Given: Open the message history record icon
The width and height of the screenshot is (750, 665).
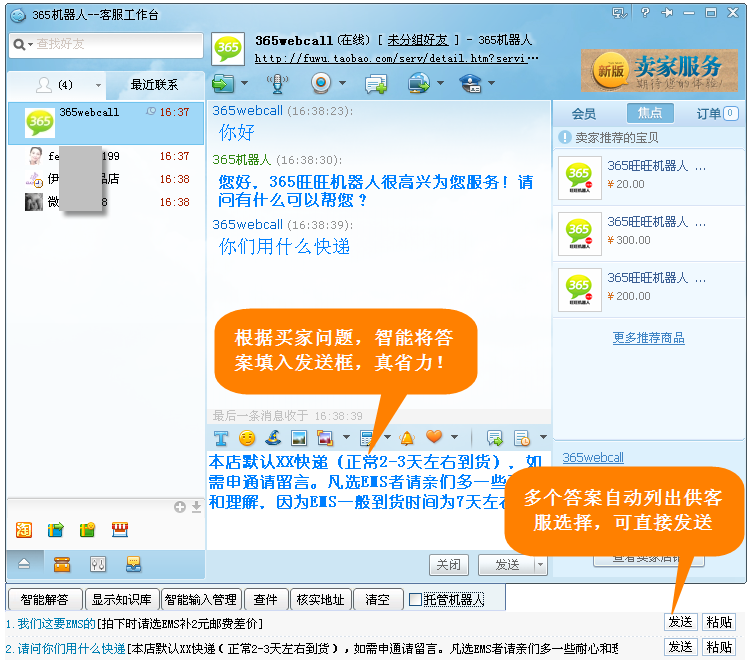Looking at the screenshot, I should [521, 437].
